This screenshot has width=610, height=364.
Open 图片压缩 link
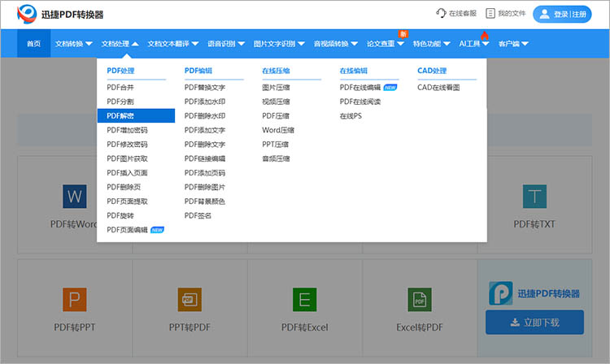(276, 88)
